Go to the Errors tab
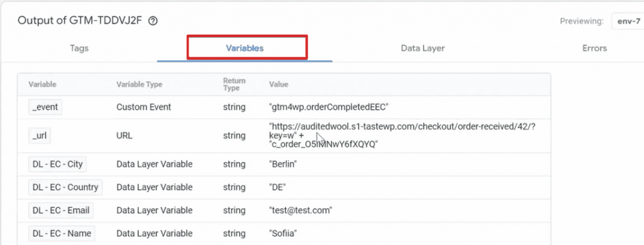Viewport: 644px width, 245px height. (x=594, y=48)
